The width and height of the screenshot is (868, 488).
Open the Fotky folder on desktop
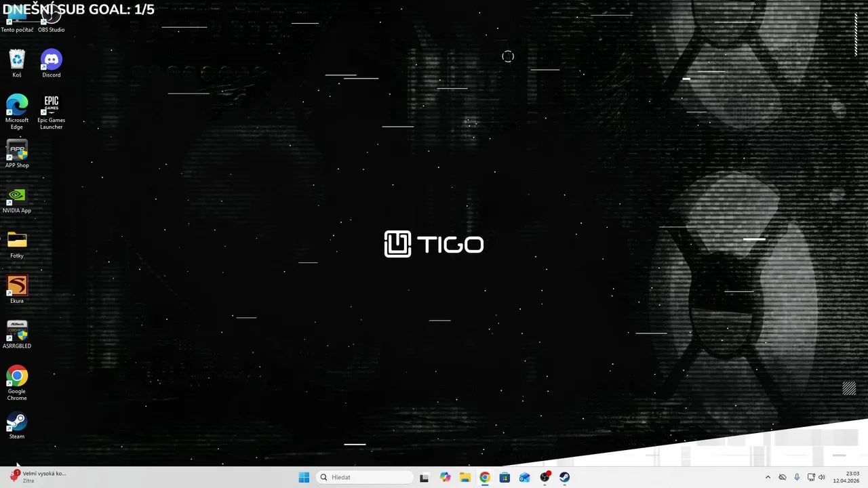pyautogui.click(x=17, y=245)
